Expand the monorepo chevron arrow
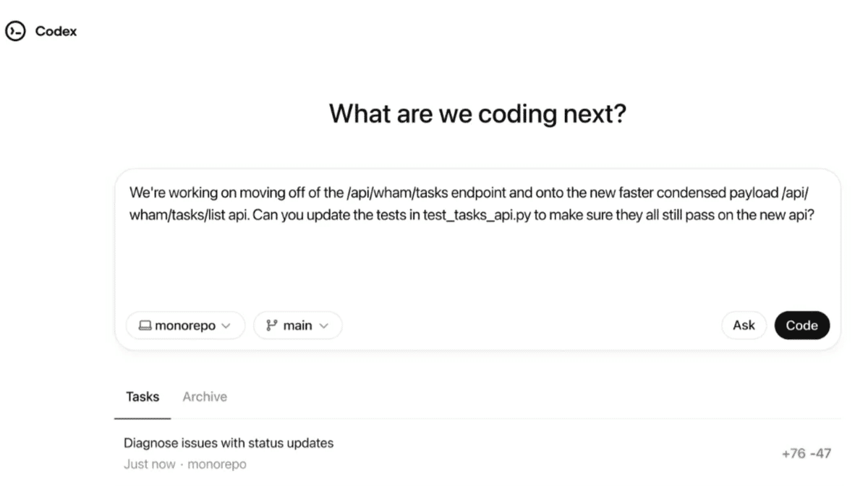 (226, 326)
